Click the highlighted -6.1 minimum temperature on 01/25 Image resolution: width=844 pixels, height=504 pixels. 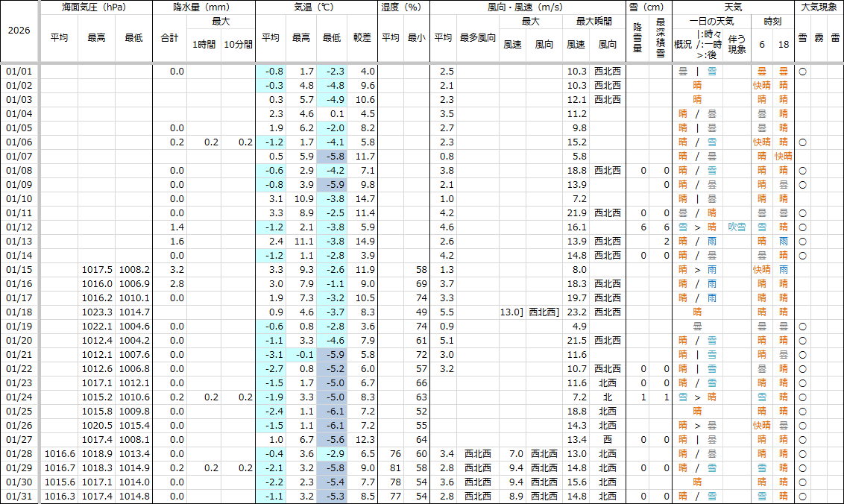[332, 412]
